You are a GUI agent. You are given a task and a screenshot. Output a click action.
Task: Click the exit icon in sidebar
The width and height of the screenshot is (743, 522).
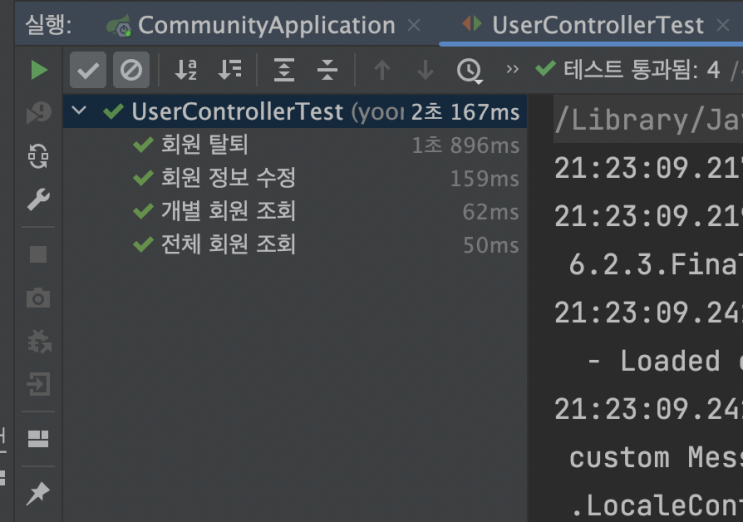click(38, 384)
